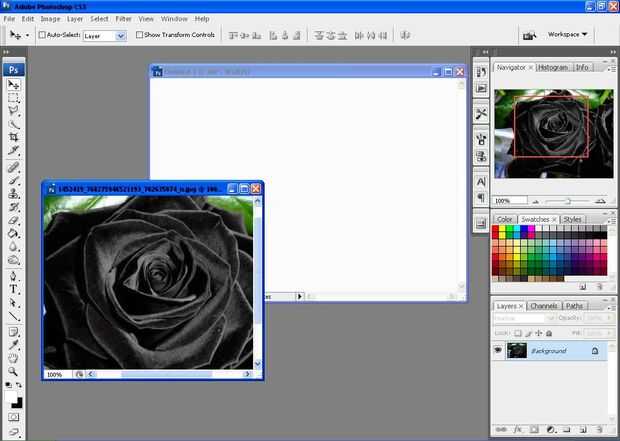Select the Magic Wand tool
The width and height of the screenshot is (620, 441).
(13, 124)
